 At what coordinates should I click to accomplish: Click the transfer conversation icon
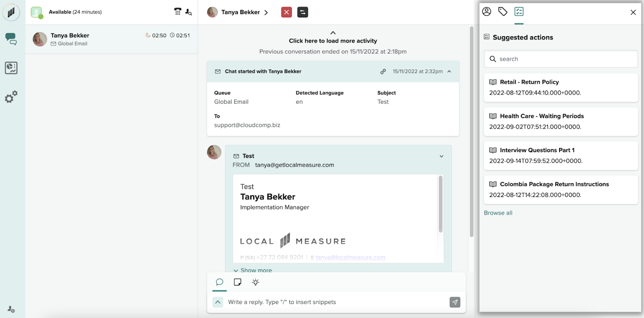coord(303,12)
